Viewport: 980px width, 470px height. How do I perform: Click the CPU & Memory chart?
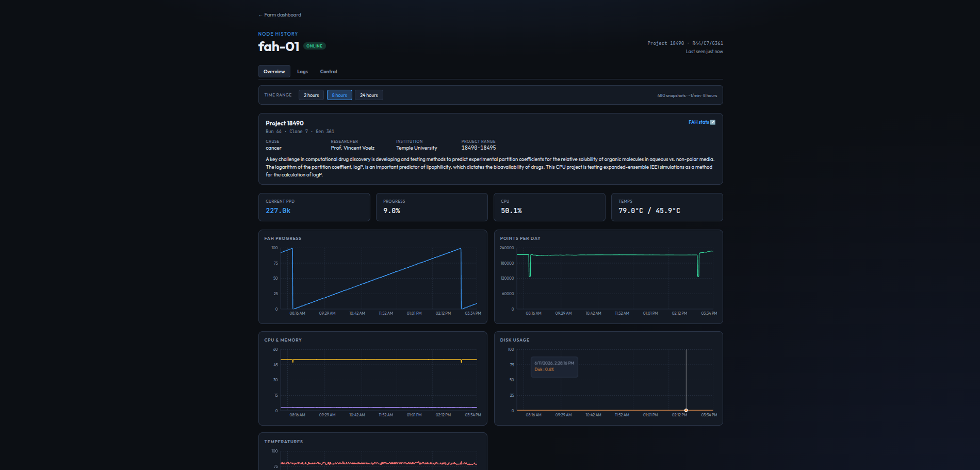[x=373, y=378]
